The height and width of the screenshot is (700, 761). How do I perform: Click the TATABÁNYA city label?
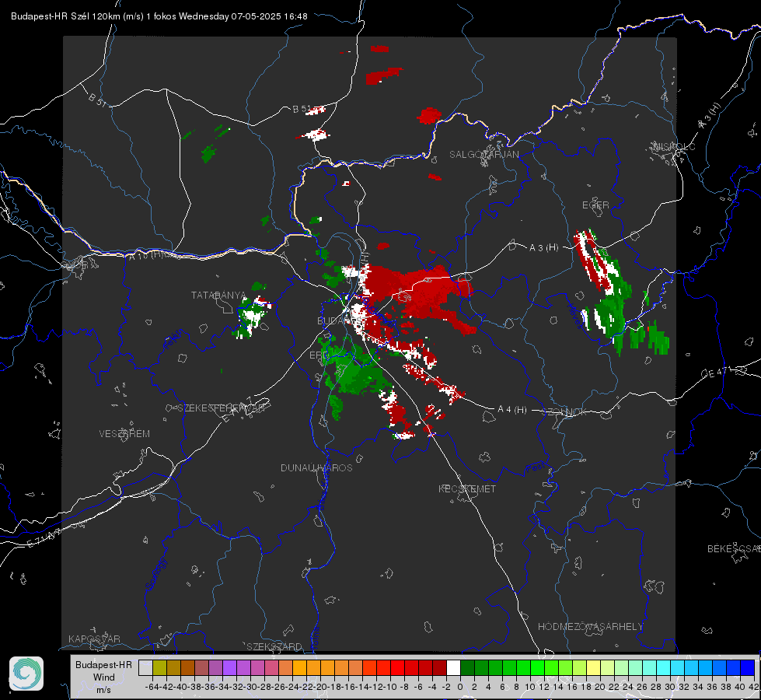click(x=218, y=295)
